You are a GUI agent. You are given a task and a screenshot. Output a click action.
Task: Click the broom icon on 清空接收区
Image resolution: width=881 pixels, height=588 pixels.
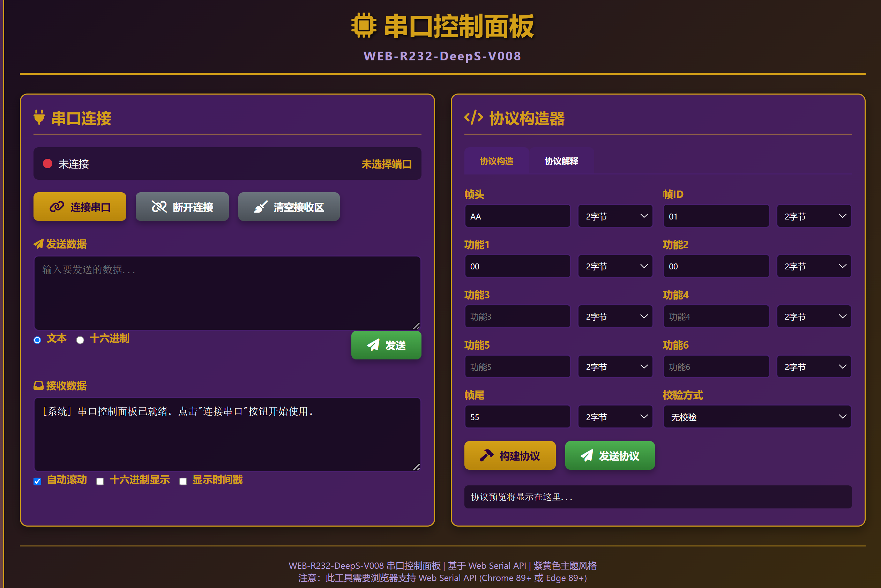coord(261,207)
